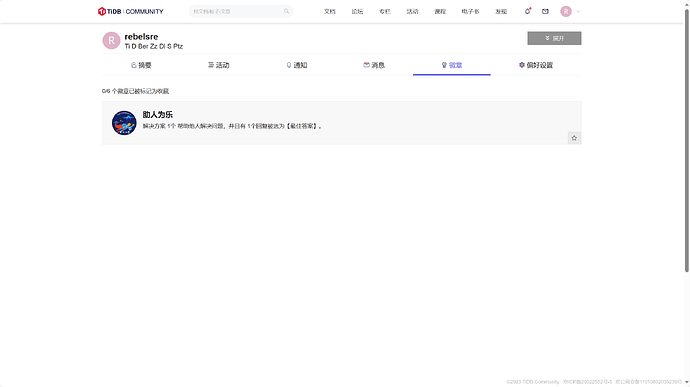Open the 活动 top nav item
This screenshot has width=690, height=387.
coord(412,11)
